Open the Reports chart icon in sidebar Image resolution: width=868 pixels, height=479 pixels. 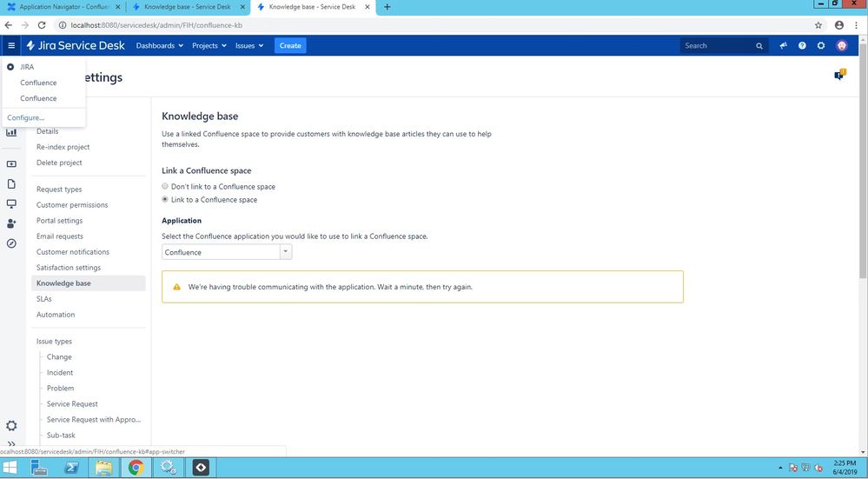click(11, 132)
